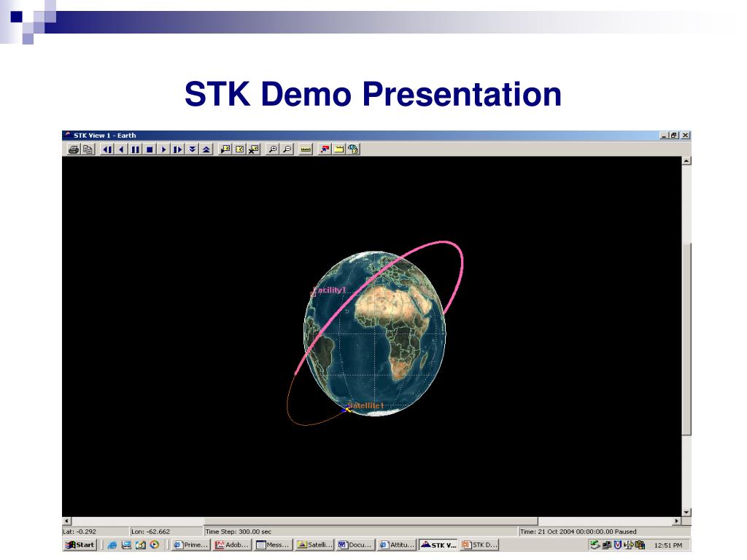Decrease the time step with down arrows
The width and height of the screenshot is (747, 560).
point(192,149)
